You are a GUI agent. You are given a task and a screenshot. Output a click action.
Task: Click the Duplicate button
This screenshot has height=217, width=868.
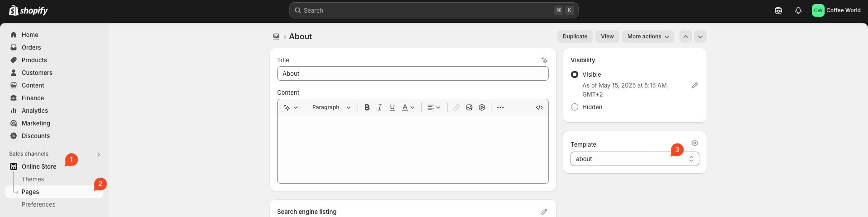pyautogui.click(x=575, y=37)
